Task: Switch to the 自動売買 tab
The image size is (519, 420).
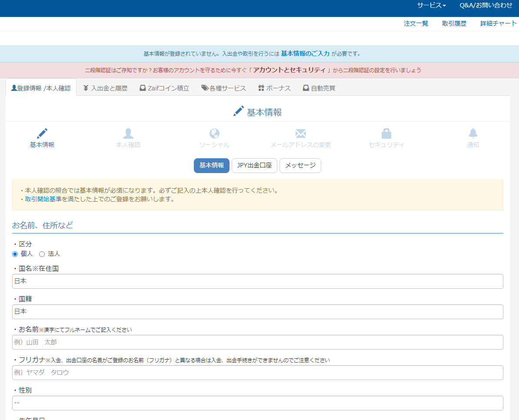Action: point(319,87)
